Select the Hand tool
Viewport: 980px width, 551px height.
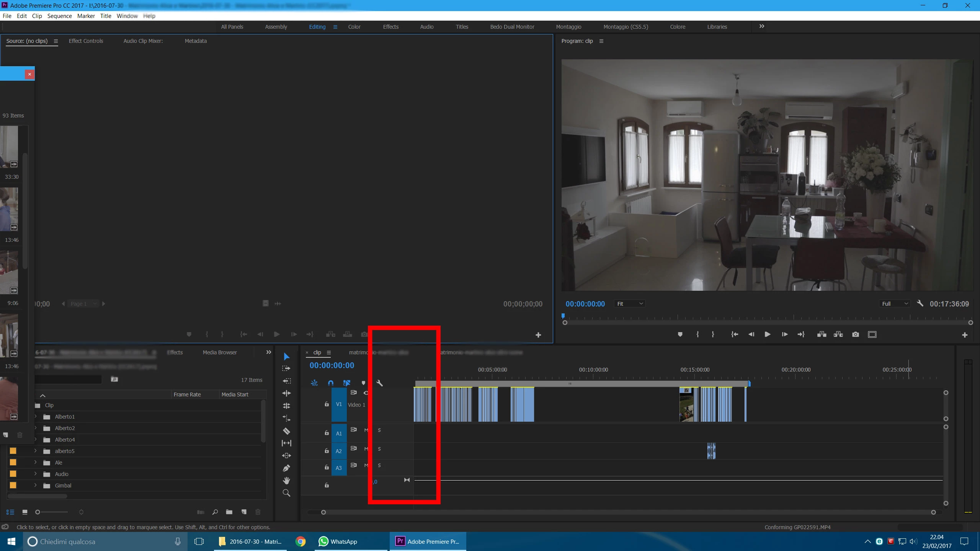(286, 481)
